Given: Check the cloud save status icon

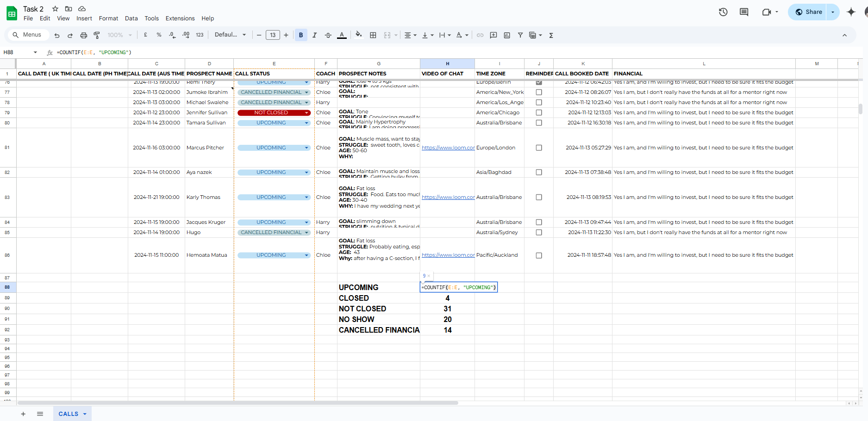Looking at the screenshot, I should click(x=82, y=9).
